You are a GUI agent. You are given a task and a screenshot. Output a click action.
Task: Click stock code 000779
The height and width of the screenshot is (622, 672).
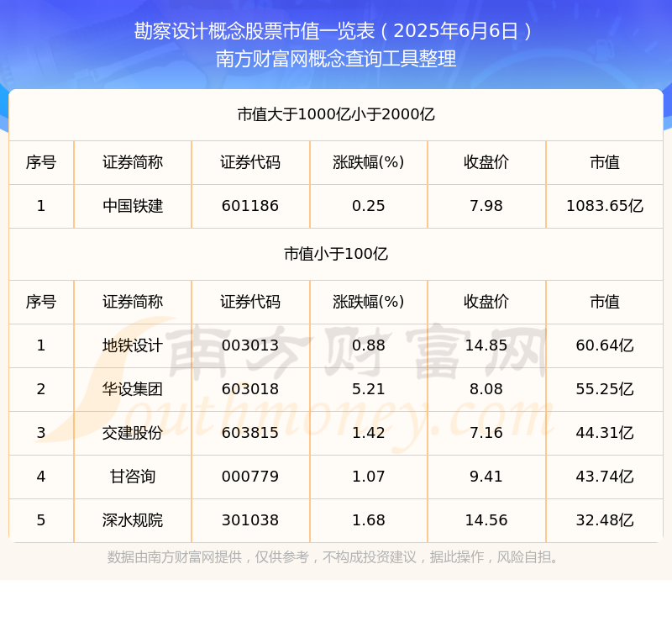tap(250, 477)
